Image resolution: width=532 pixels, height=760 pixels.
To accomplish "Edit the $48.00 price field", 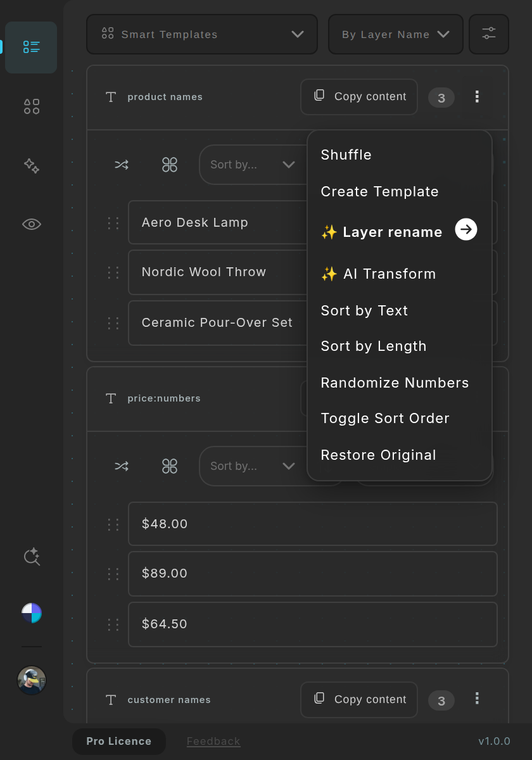I will point(313,524).
